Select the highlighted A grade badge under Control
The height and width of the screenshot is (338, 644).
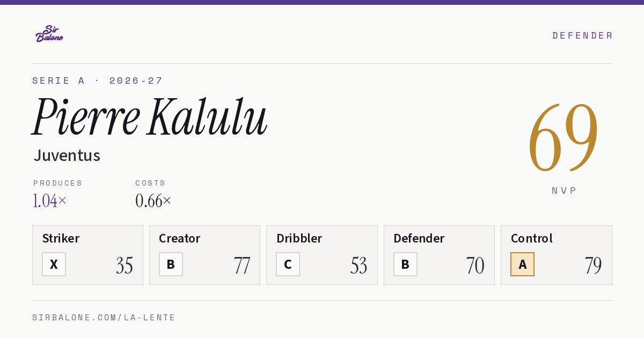pyautogui.click(x=522, y=264)
